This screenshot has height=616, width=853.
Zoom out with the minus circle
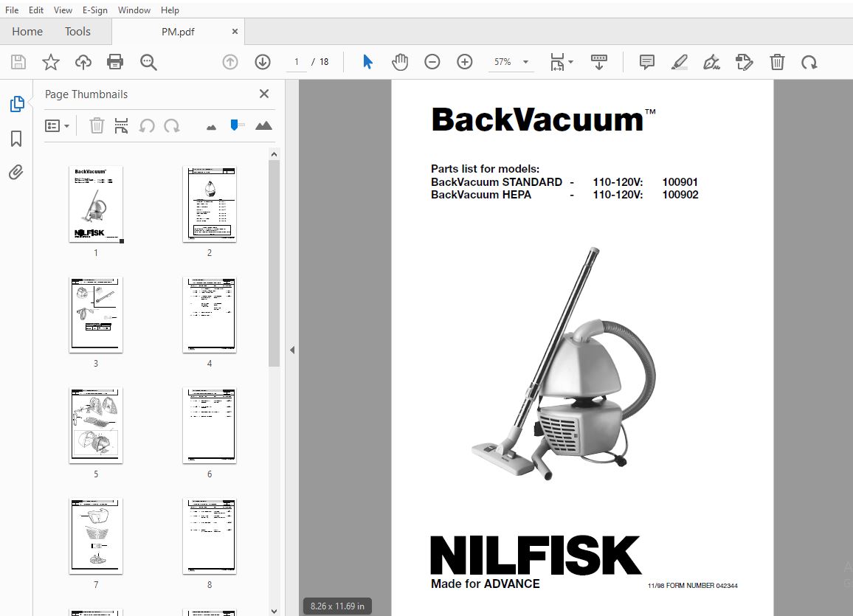tap(432, 62)
